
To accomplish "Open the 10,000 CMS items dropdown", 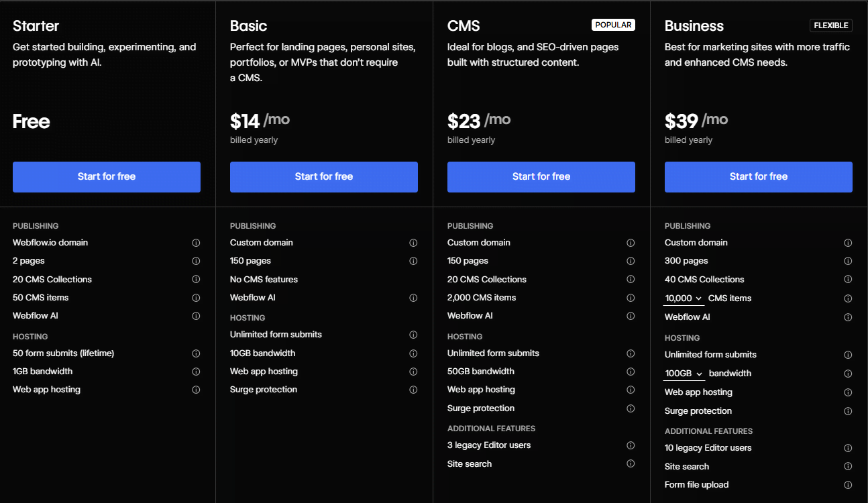I will coord(684,298).
